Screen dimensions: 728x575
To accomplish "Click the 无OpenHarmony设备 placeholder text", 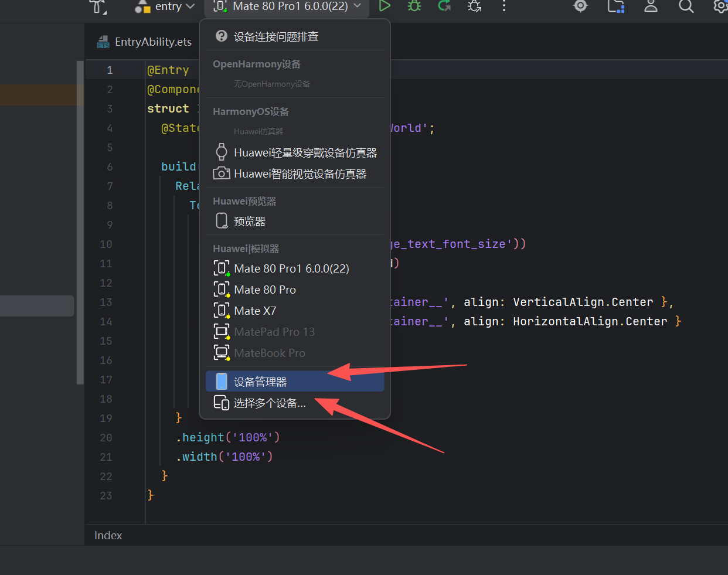I will pyautogui.click(x=272, y=84).
